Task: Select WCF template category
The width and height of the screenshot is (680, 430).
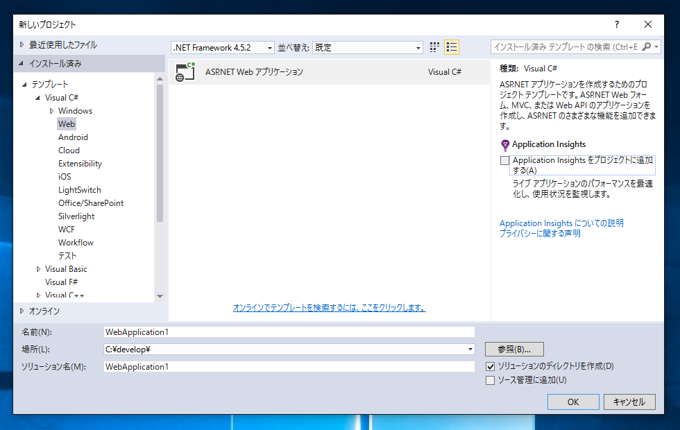Action: click(66, 229)
